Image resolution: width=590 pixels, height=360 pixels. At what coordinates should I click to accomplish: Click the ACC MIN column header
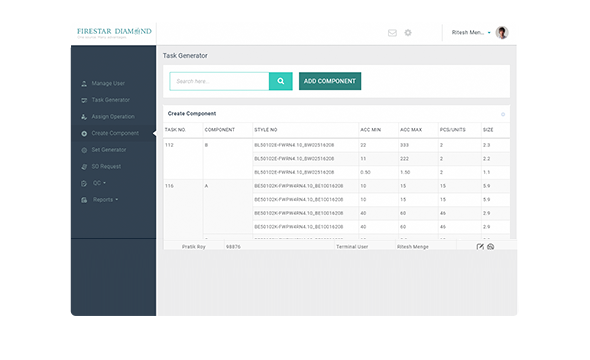coord(371,130)
